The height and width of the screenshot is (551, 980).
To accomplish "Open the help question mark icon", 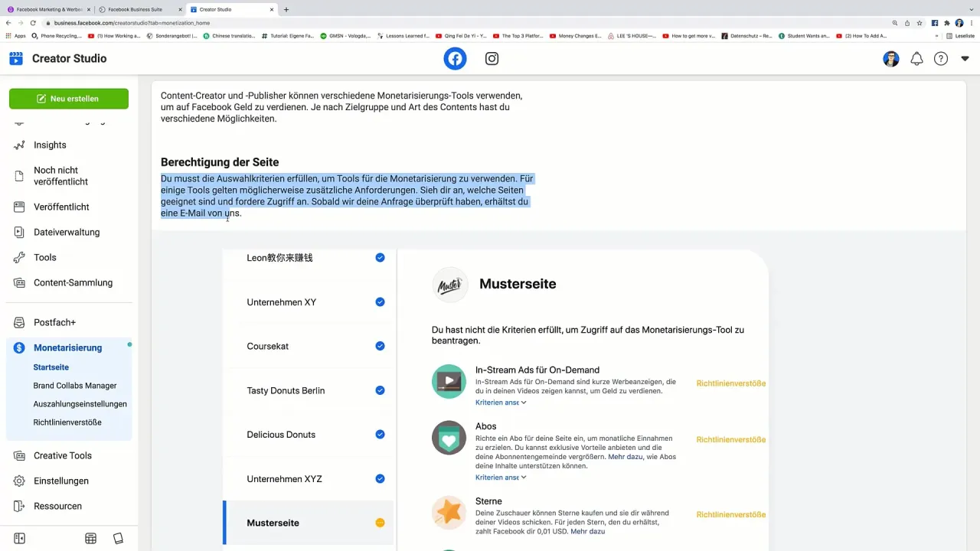I will click(941, 59).
